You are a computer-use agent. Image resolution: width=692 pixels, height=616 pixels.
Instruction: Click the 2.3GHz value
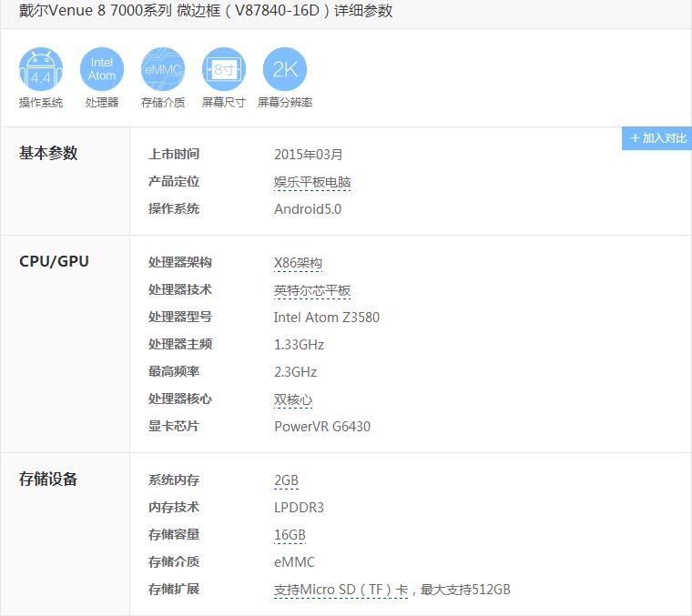tap(295, 372)
